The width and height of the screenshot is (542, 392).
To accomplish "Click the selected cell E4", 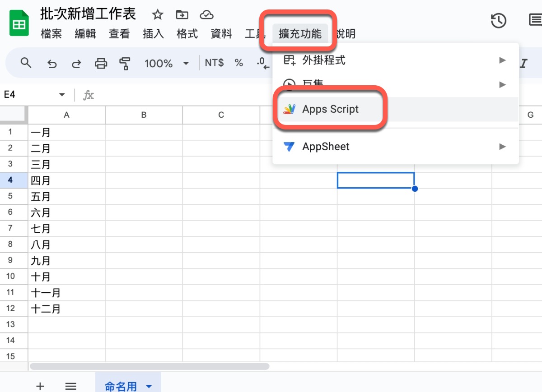I will 376,180.
